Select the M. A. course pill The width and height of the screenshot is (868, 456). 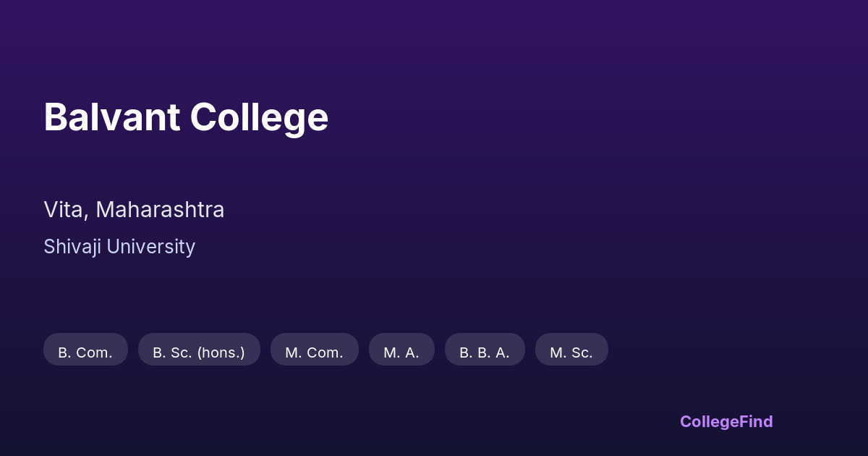pos(401,350)
